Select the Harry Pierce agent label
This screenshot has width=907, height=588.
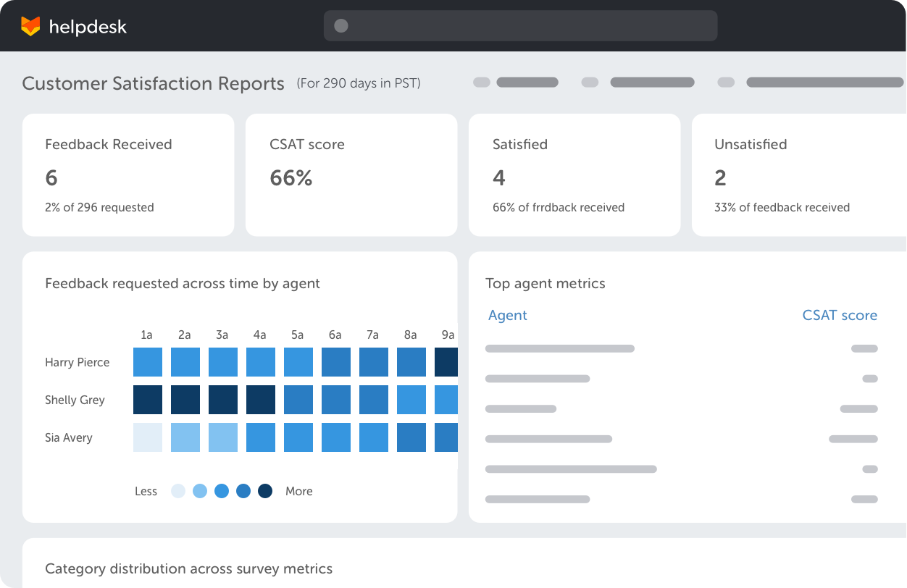(78, 362)
